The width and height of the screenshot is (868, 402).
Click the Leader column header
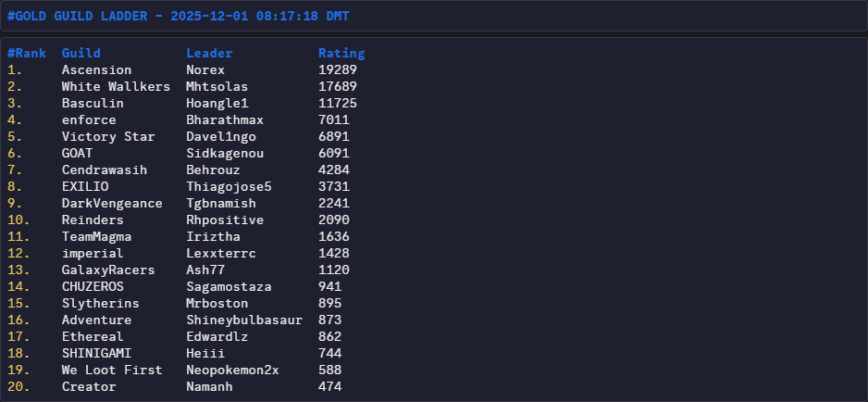tap(209, 53)
